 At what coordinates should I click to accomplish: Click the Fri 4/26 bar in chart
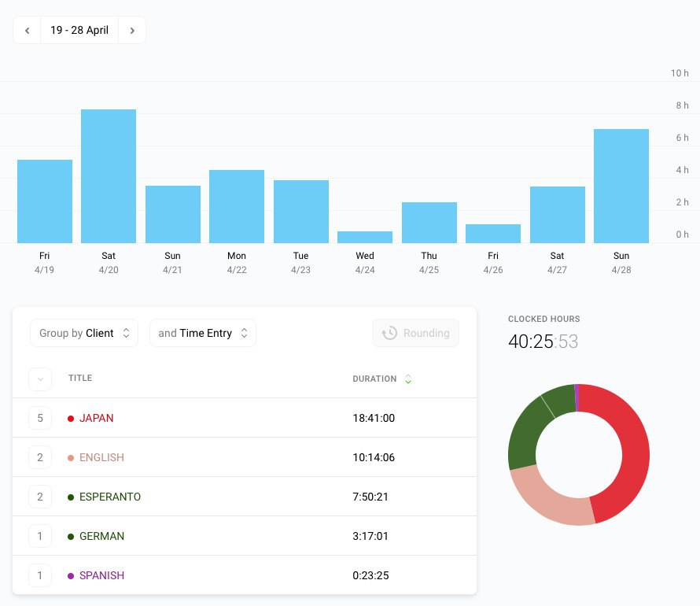pos(493,234)
